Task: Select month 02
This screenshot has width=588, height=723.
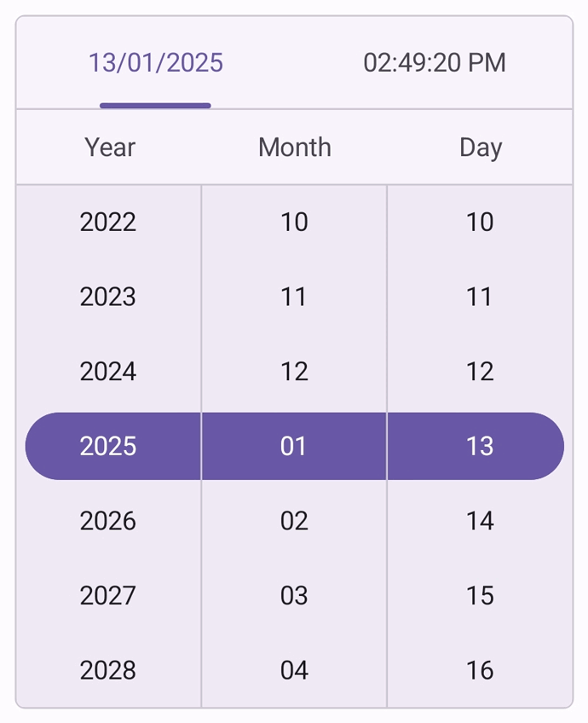Action: tap(294, 521)
